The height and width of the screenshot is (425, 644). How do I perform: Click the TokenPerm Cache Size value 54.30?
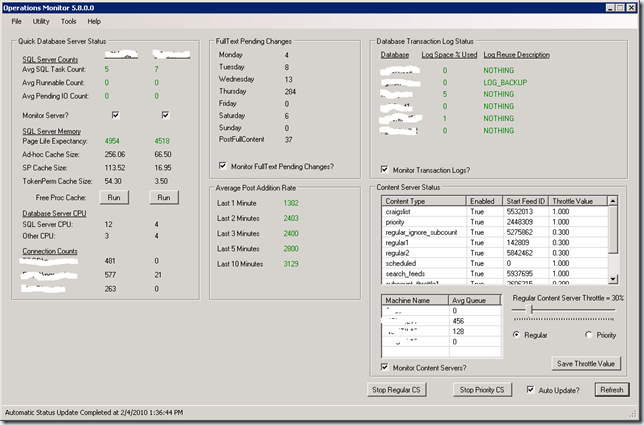click(x=113, y=181)
